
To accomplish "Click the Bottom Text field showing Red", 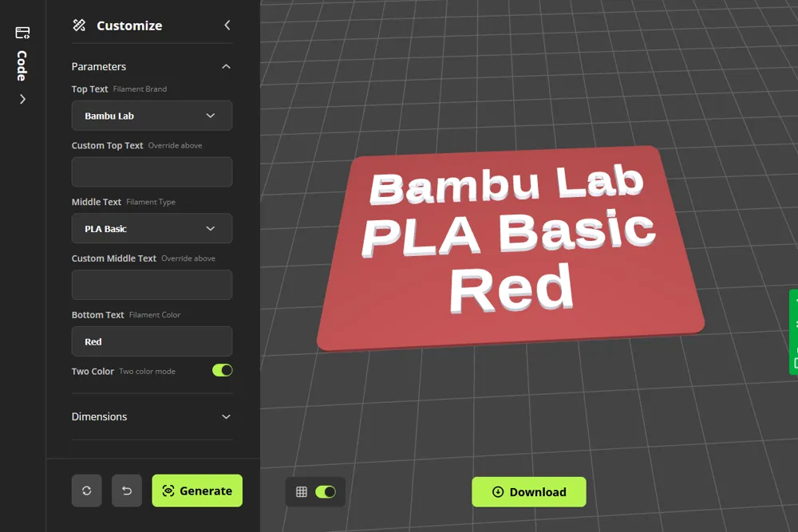I will click(152, 341).
